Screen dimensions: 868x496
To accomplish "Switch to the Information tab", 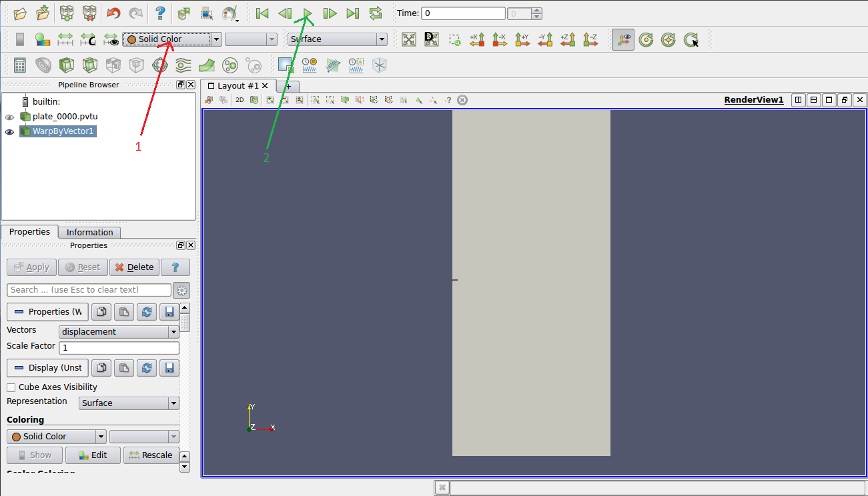I will 89,232.
